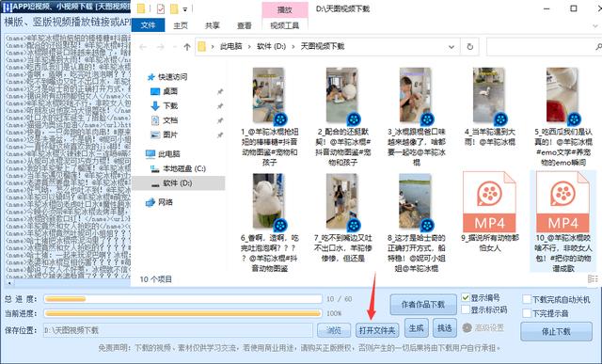This screenshot has width=602, height=364.
Task: Open 文档 in the sidebar
Action: coord(170,120)
